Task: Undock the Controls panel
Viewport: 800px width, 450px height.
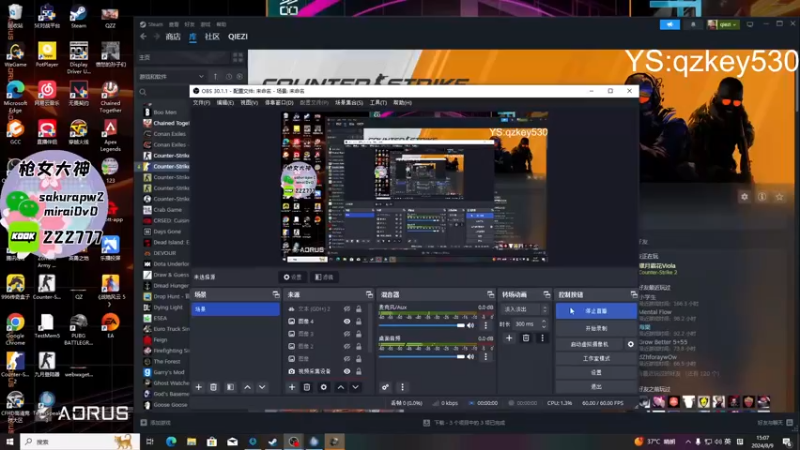Action: (x=634, y=294)
